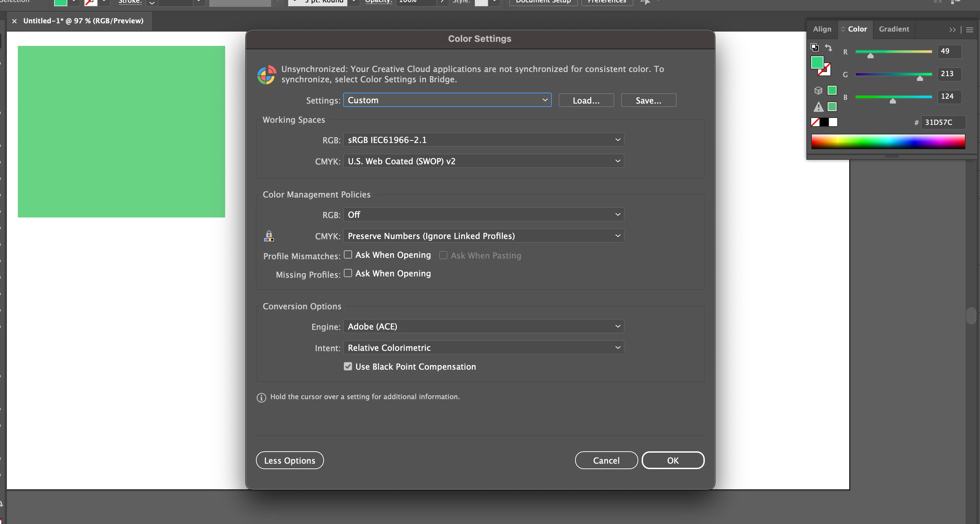This screenshot has height=524, width=980.
Task: Open Working Spaces CMYK dropdown
Action: click(483, 161)
